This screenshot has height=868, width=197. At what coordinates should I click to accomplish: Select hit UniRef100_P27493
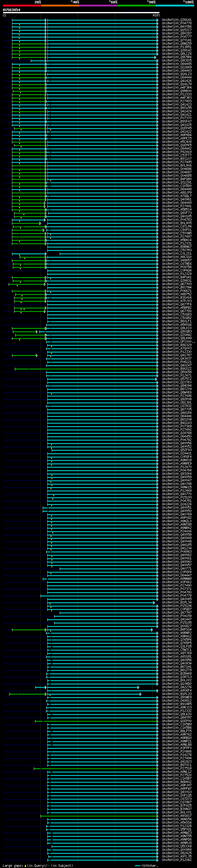point(177,101)
